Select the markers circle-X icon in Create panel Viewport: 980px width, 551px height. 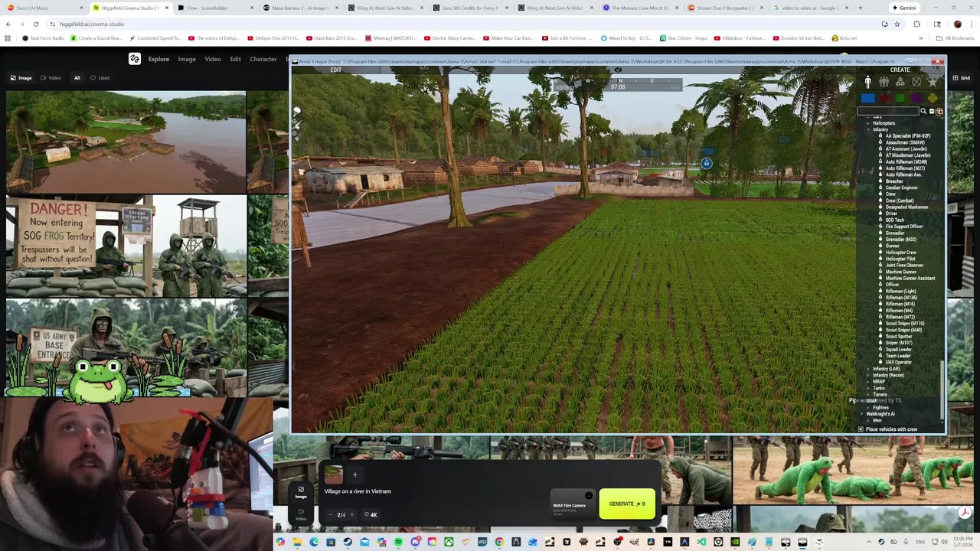pos(916,82)
